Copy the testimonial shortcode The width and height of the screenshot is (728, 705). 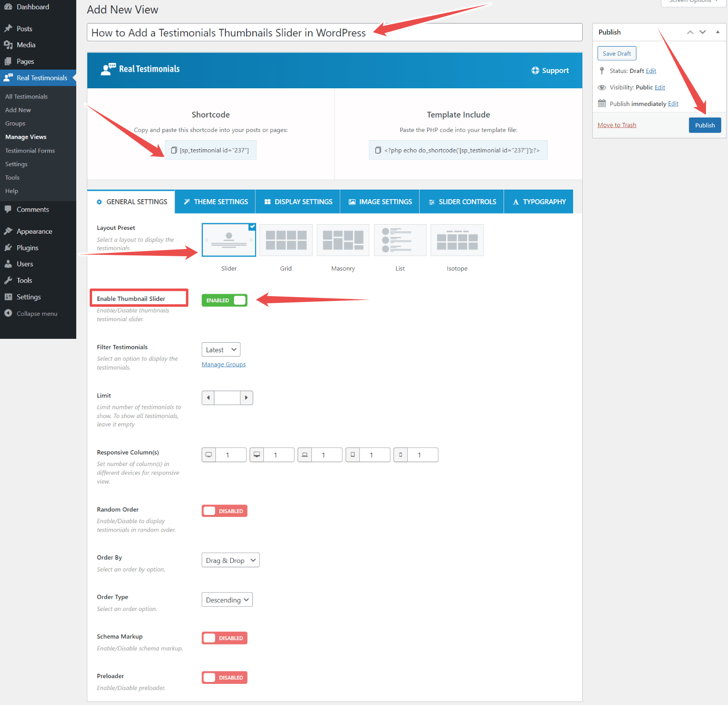(211, 150)
